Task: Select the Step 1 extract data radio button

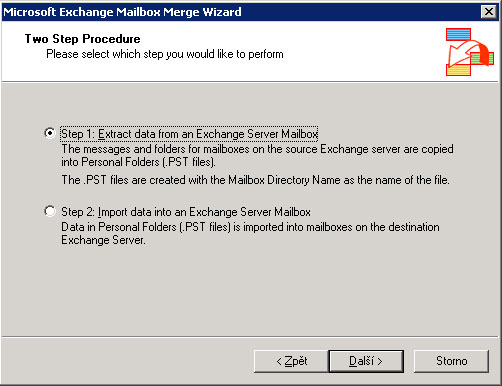Action: pos(50,133)
